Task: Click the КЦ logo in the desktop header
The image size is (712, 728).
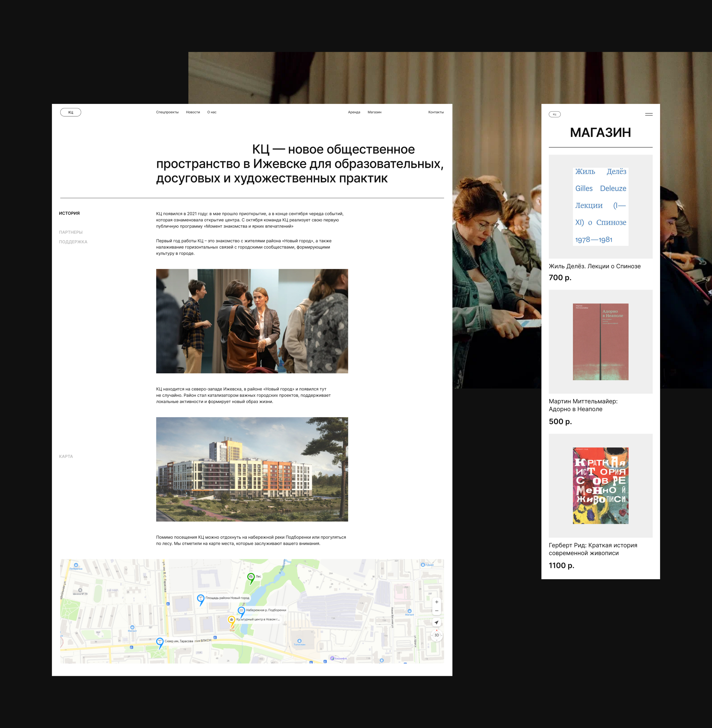Action: click(x=71, y=112)
